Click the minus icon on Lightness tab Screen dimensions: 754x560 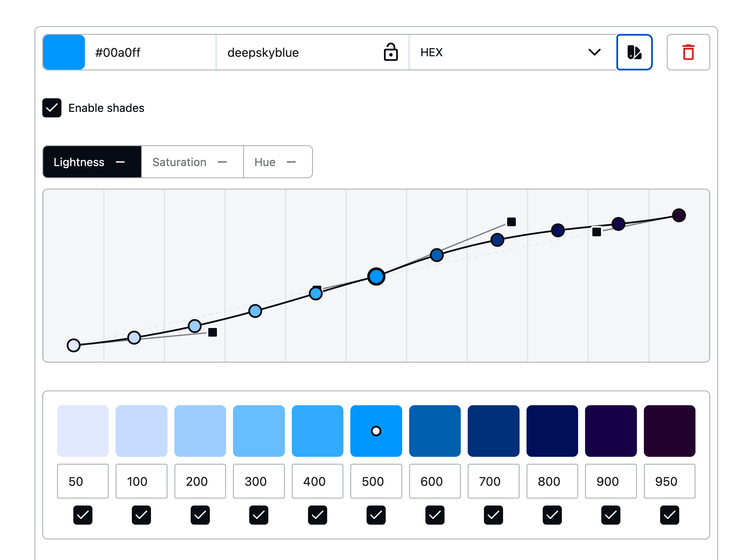120,162
